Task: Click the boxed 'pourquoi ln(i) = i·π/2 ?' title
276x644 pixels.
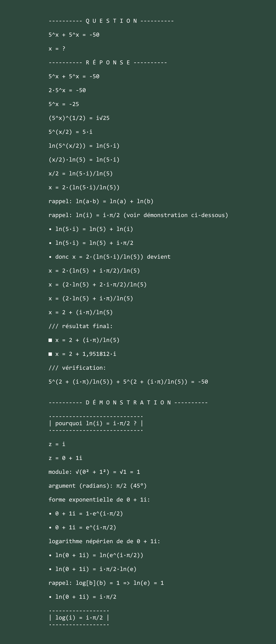Action: pos(96,423)
